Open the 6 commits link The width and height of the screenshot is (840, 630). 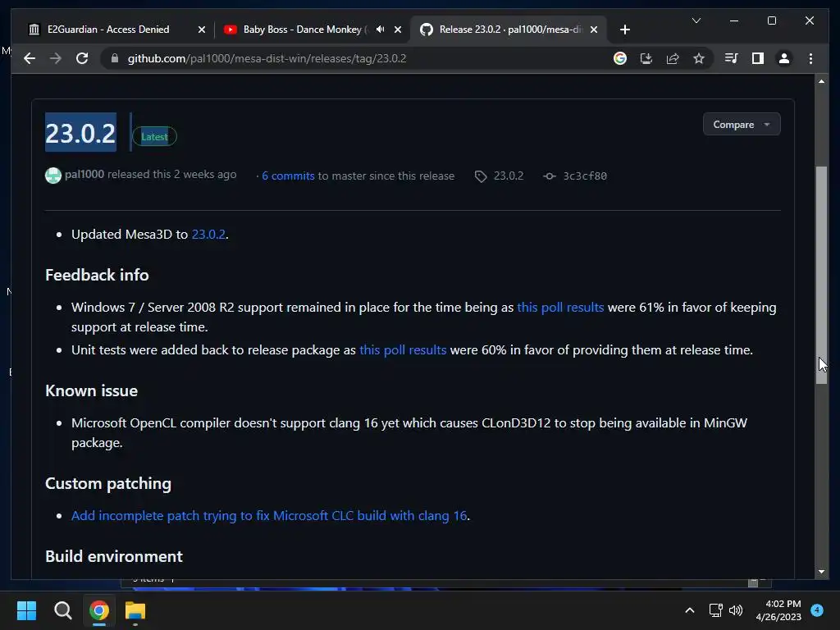pyautogui.click(x=288, y=176)
